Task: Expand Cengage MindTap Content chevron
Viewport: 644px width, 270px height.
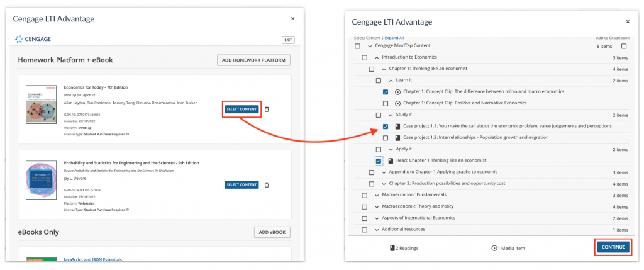Action: point(370,46)
